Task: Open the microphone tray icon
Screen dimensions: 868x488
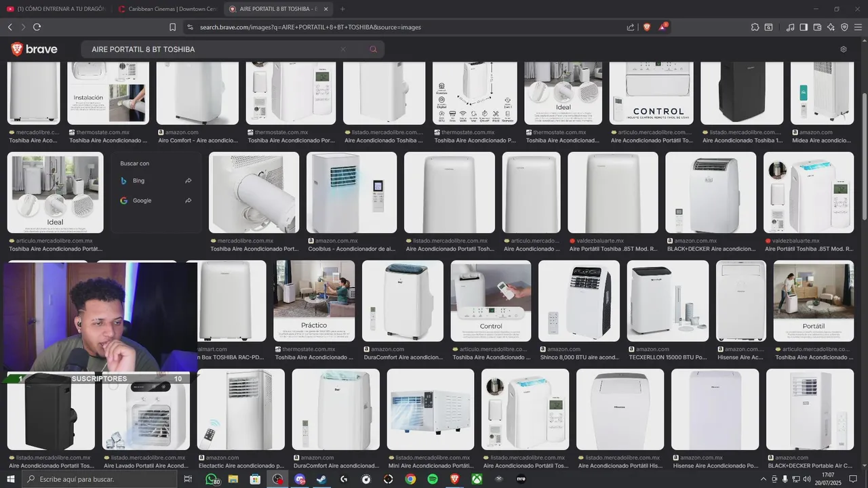Action: pos(785,479)
